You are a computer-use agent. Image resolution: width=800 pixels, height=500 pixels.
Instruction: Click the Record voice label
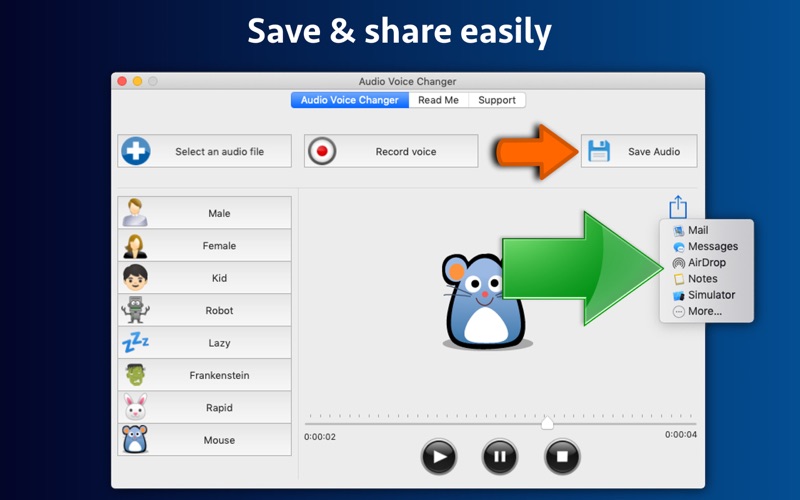coord(406,152)
